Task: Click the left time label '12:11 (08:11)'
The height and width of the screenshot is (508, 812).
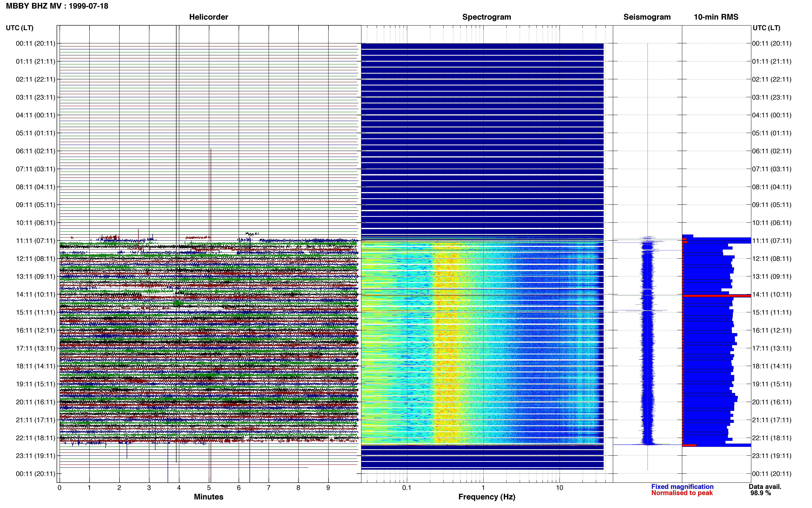Action: click(x=36, y=259)
